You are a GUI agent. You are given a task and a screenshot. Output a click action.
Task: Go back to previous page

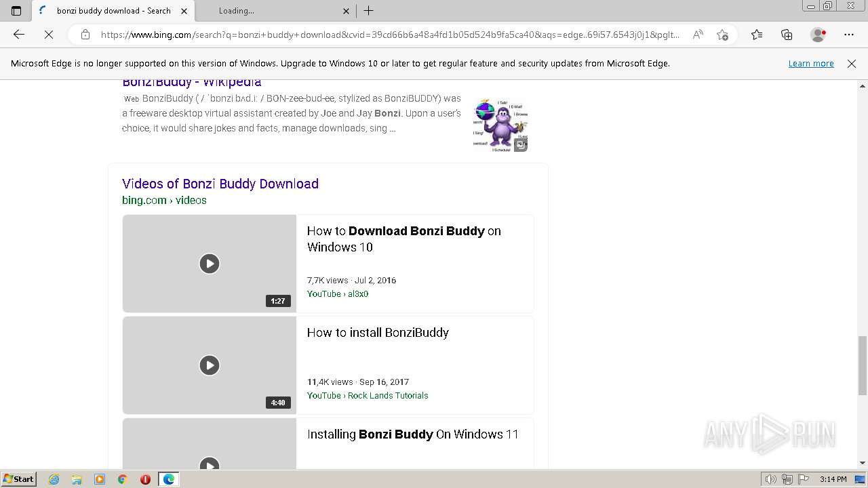pos(19,35)
